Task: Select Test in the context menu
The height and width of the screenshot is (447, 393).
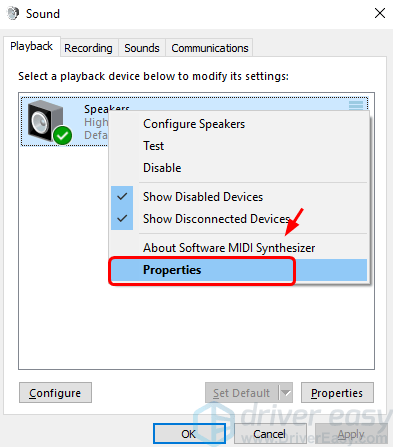Action: [x=153, y=146]
